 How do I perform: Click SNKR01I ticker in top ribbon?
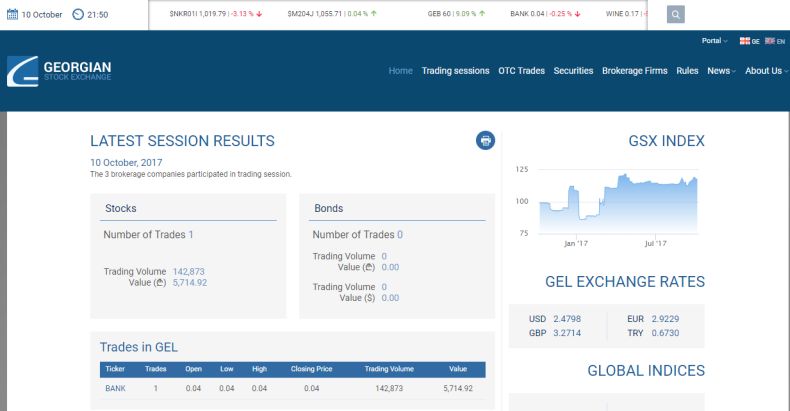click(x=216, y=14)
